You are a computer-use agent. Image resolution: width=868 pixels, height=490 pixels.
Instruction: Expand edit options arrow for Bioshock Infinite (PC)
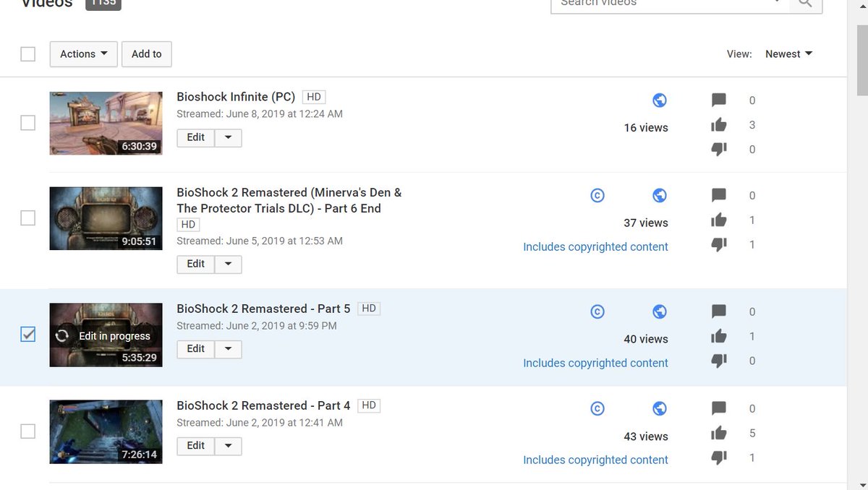click(228, 137)
